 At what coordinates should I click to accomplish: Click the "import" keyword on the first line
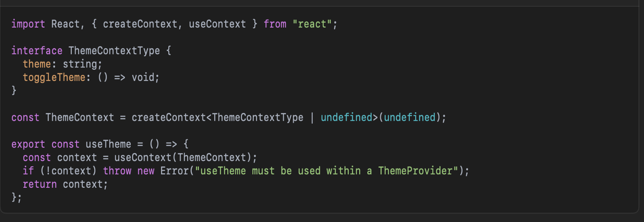(x=28, y=24)
